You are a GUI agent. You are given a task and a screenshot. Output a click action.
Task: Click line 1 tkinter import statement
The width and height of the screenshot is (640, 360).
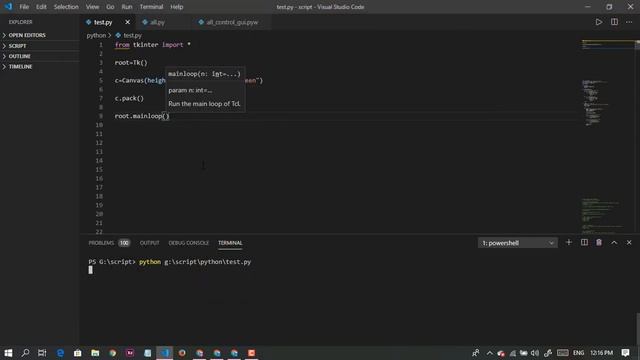(153, 45)
